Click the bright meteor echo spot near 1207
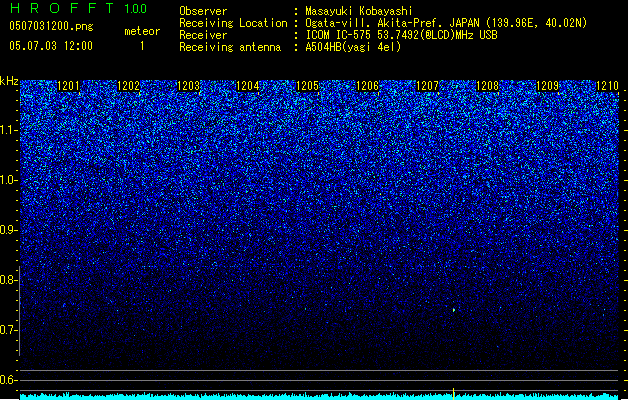629x400 pixels. [454, 310]
